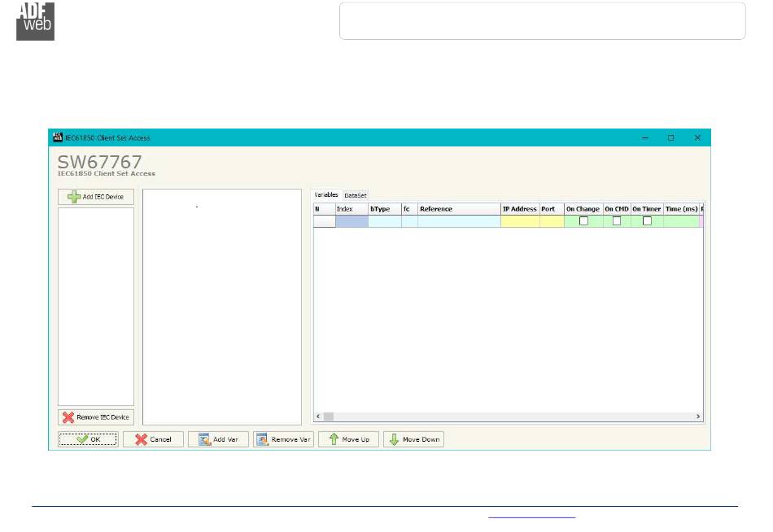Switch to the DataSet tab
Image resolution: width=773 pixels, height=532 pixels.
tap(356, 195)
